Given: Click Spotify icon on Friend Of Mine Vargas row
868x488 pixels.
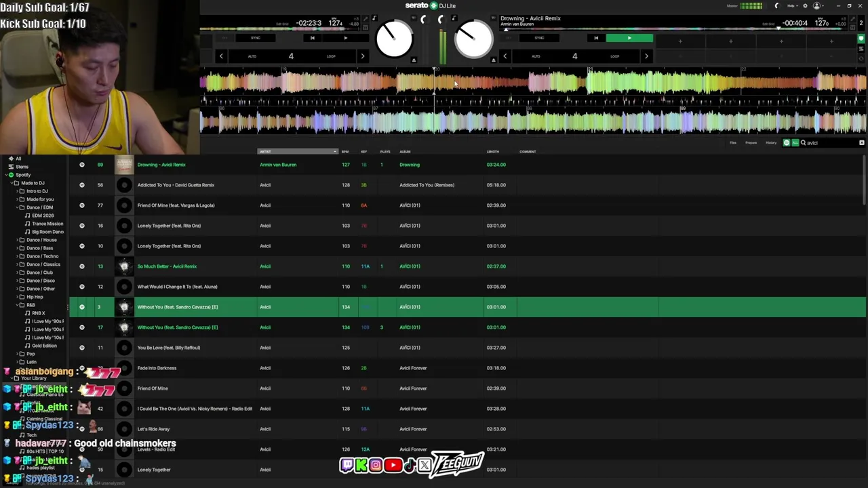Looking at the screenshot, I should point(82,205).
